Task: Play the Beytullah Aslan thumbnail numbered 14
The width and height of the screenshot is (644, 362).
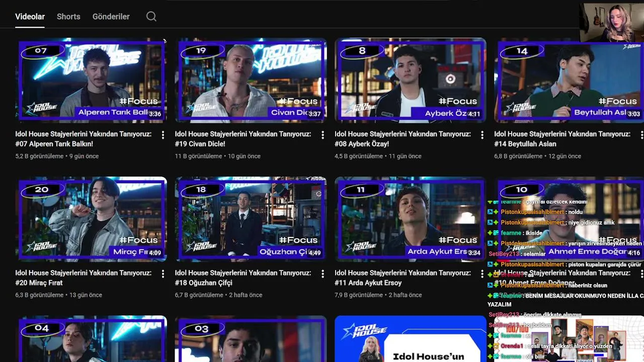Action: tap(569, 80)
